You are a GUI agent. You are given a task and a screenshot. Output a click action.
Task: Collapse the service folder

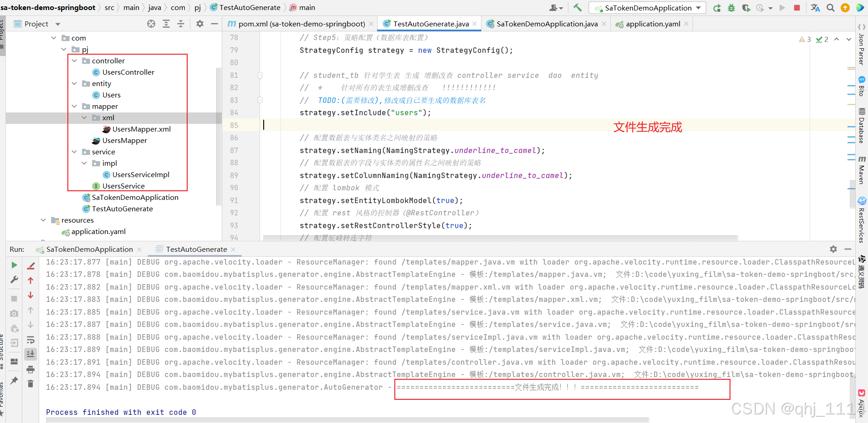(x=74, y=152)
